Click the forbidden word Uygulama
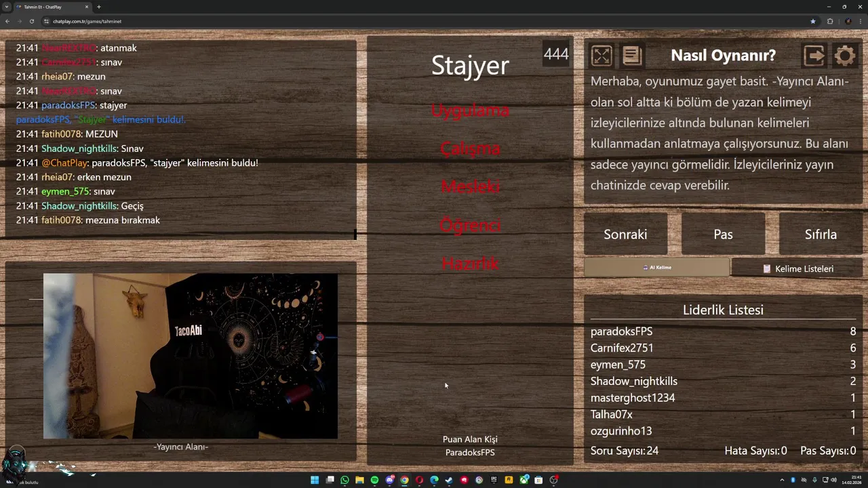This screenshot has width=868, height=488. click(x=470, y=110)
